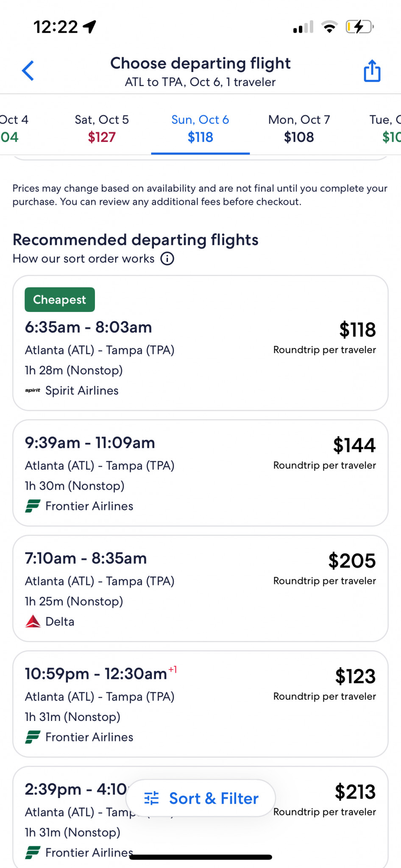Choose the 9:39am Frontier flight card
The width and height of the screenshot is (401, 868).
200,473
